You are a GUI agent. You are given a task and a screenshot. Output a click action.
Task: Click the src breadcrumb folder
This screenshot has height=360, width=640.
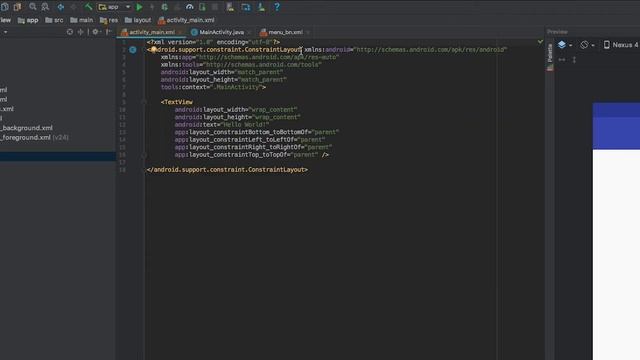54,20
